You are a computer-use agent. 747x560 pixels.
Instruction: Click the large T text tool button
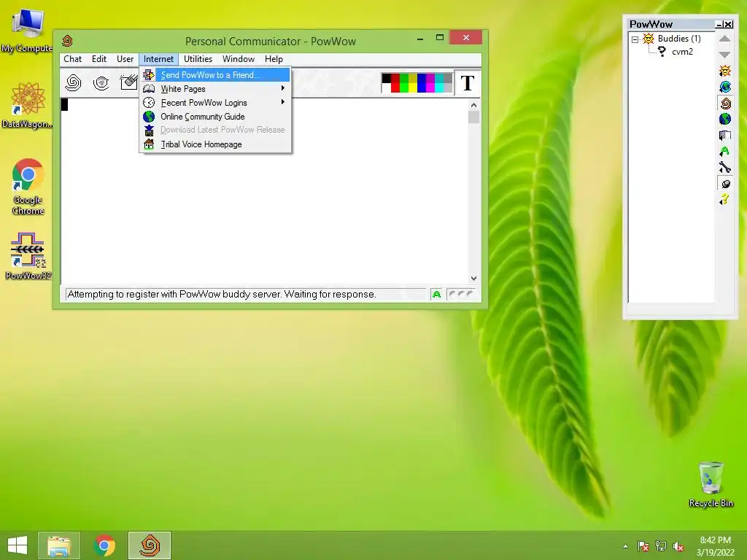tap(468, 83)
